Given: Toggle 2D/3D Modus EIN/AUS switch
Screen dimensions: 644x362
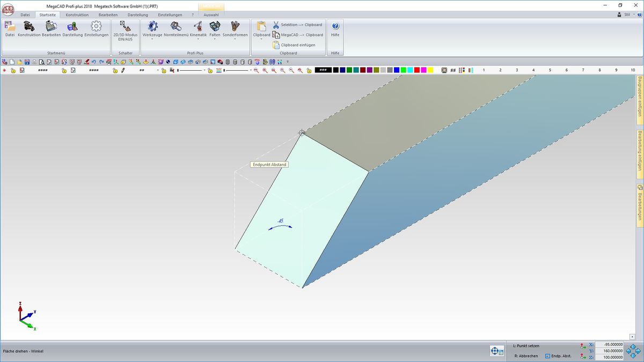Looking at the screenshot, I should tap(125, 28).
